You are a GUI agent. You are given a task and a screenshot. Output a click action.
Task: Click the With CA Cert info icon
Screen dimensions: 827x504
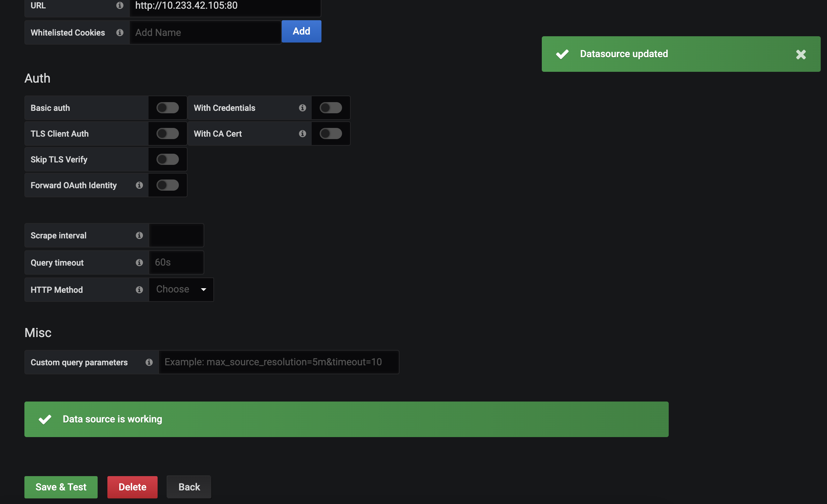pos(302,133)
